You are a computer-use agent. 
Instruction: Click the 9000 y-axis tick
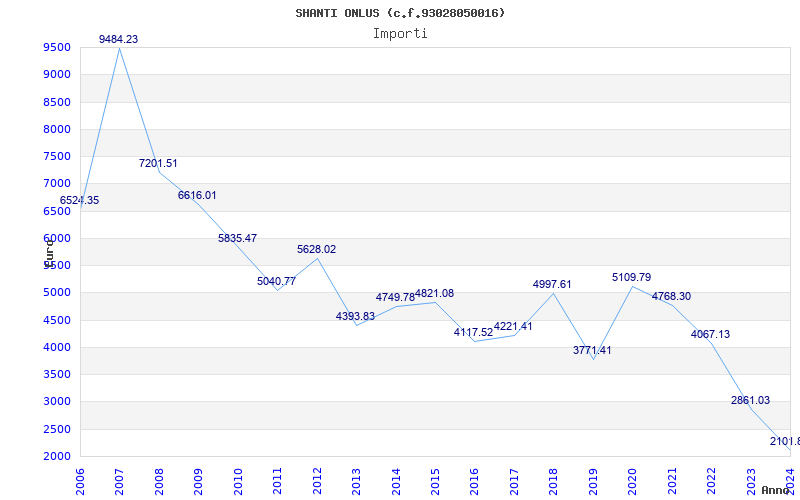(x=57, y=74)
